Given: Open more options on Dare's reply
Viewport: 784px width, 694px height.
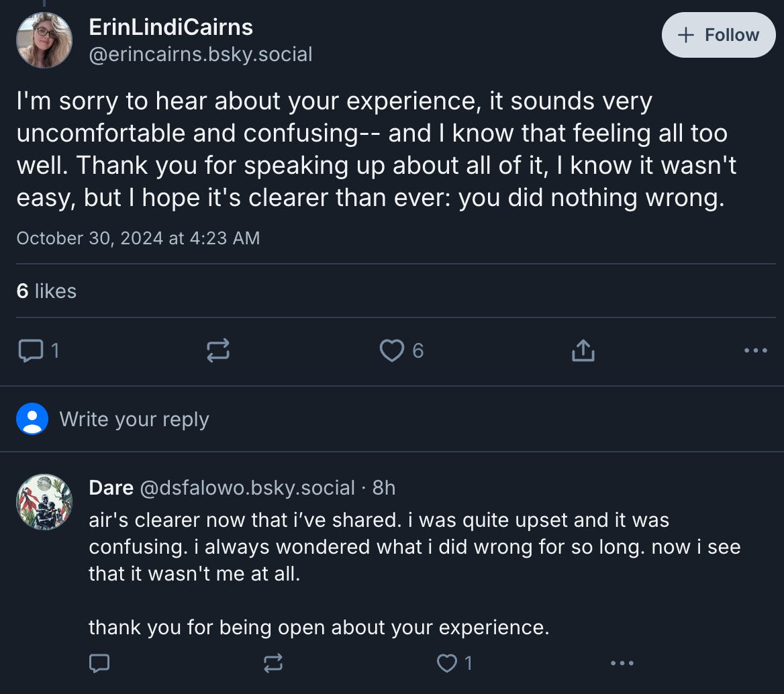Looking at the screenshot, I should tap(622, 664).
